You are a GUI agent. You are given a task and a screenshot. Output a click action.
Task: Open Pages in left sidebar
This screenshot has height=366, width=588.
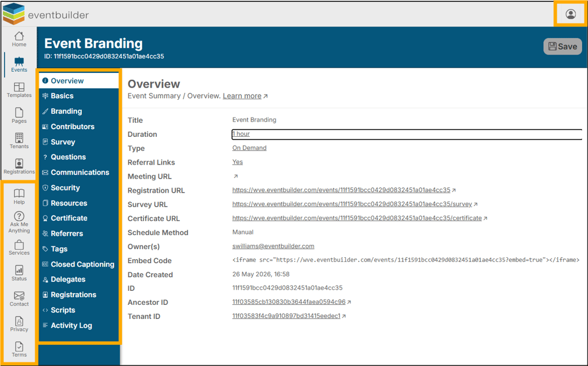19,116
